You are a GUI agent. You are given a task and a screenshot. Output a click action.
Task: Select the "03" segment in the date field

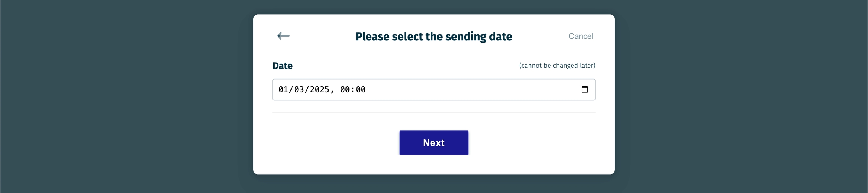point(299,90)
